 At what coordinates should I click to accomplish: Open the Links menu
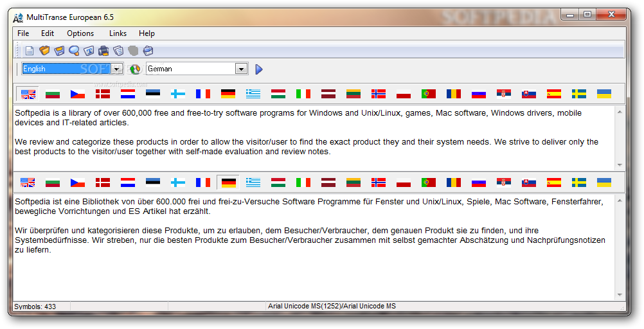pos(118,33)
